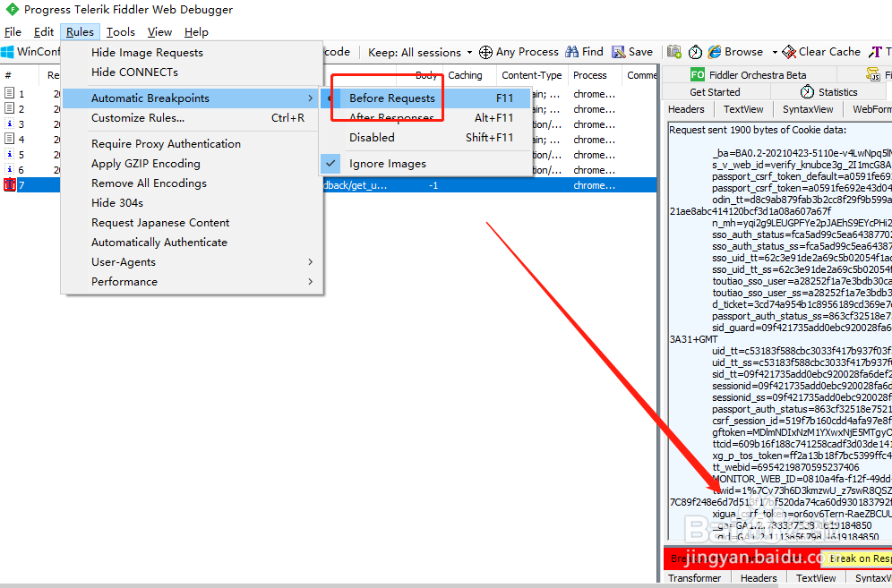Click the Clear Cache eraser icon
The height and width of the screenshot is (588, 892).
[789, 52]
